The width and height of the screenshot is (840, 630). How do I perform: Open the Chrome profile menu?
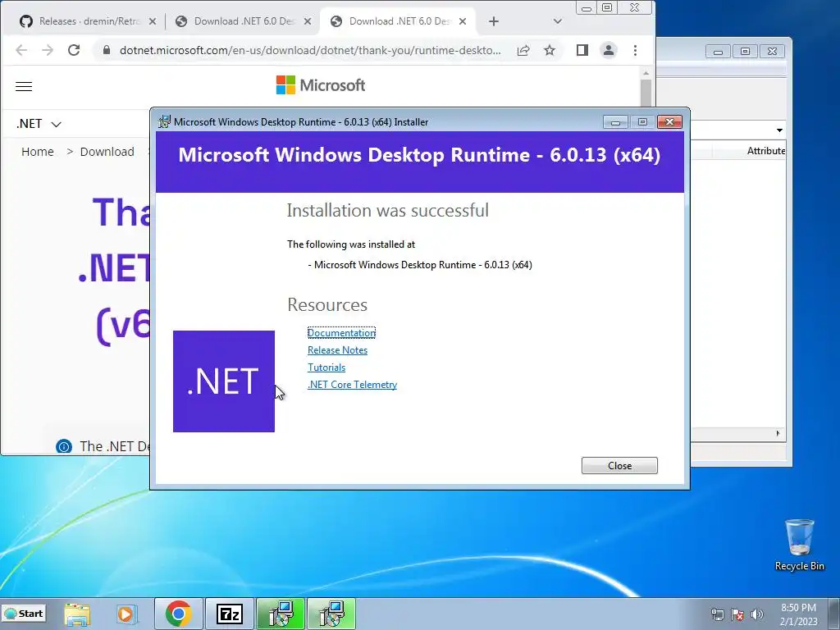(609, 50)
